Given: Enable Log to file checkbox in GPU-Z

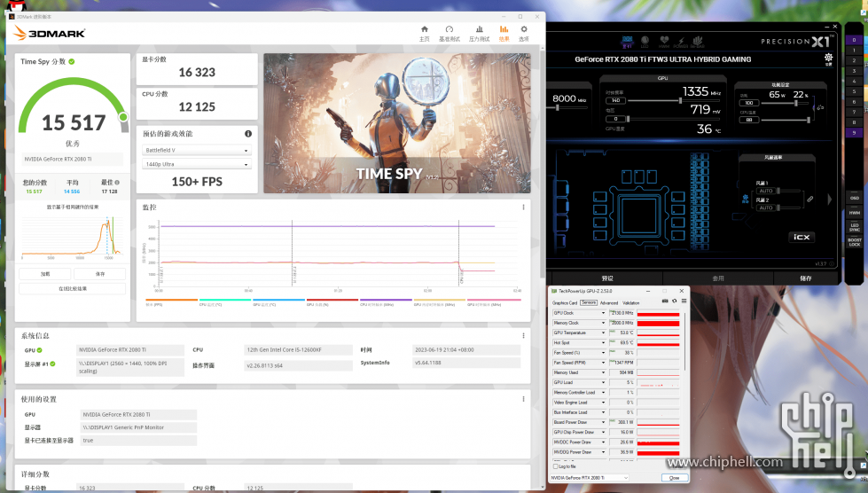Looking at the screenshot, I should [556, 466].
